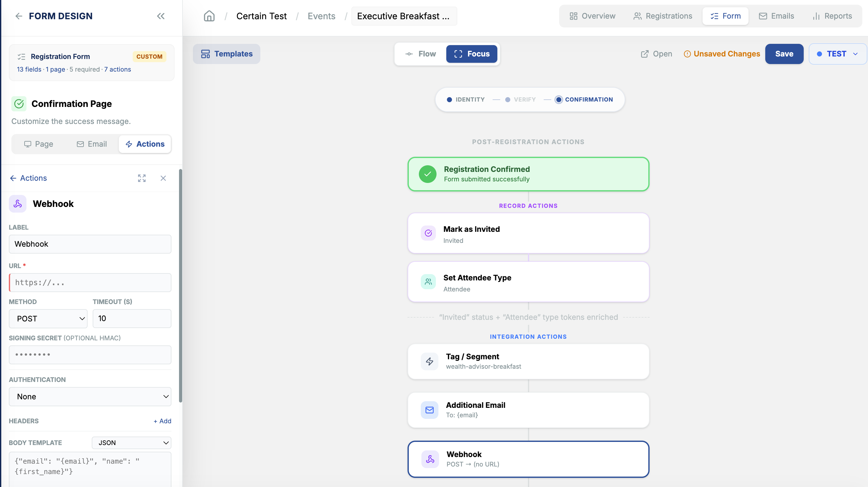Select the Registration Confirmed card
This screenshot has height=487, width=868.
tap(528, 174)
